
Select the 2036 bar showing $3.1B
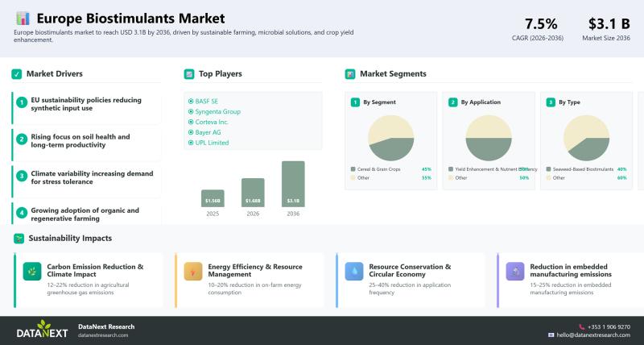coord(293,184)
